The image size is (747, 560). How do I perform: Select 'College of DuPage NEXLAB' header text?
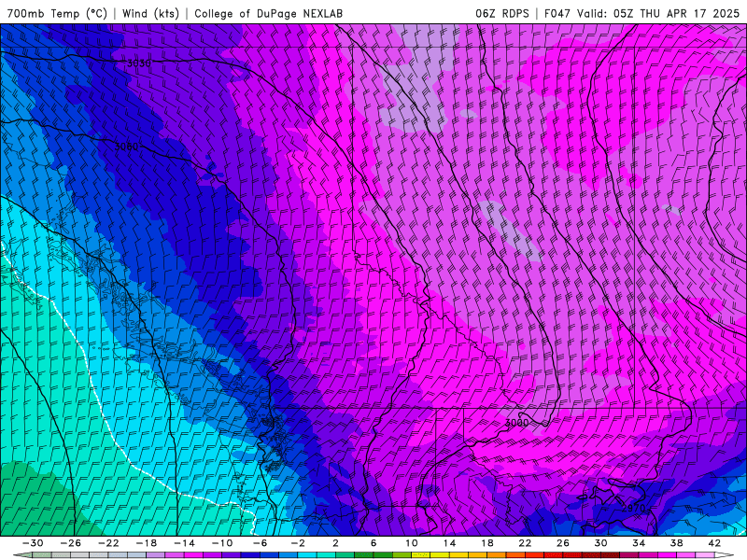268,13
